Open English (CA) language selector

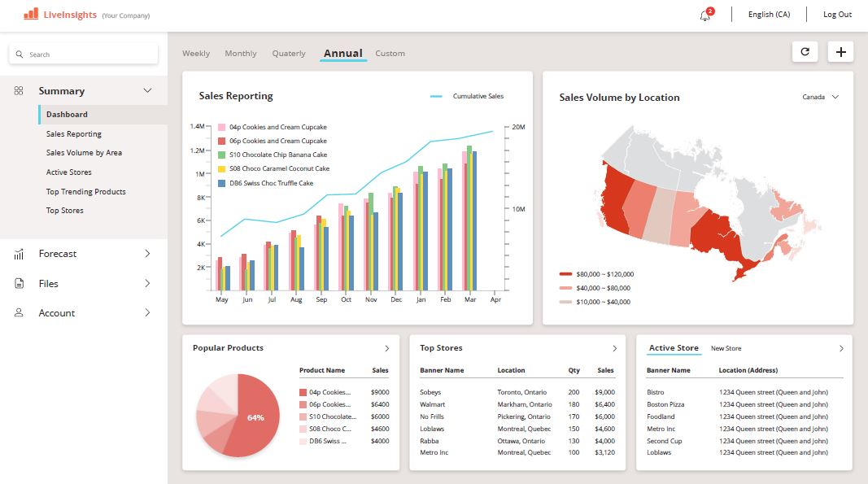(x=769, y=15)
